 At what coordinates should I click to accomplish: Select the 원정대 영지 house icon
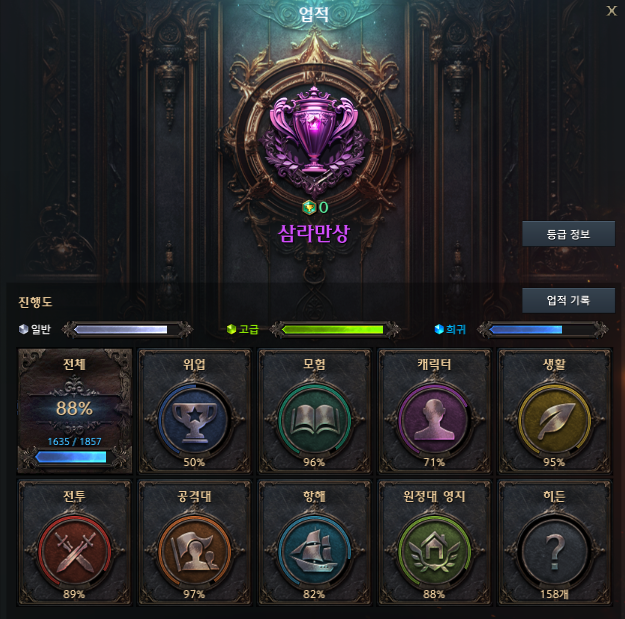click(434, 552)
